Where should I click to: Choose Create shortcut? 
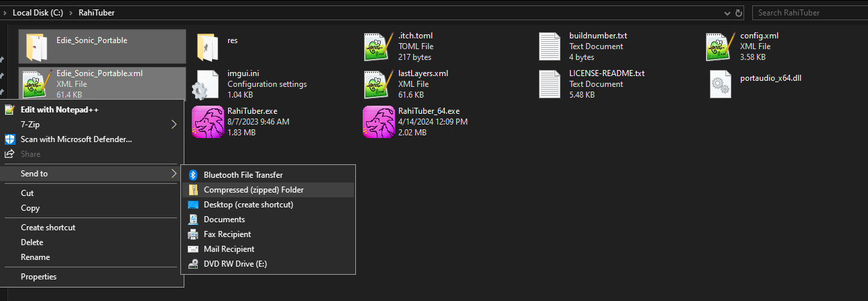point(92,228)
